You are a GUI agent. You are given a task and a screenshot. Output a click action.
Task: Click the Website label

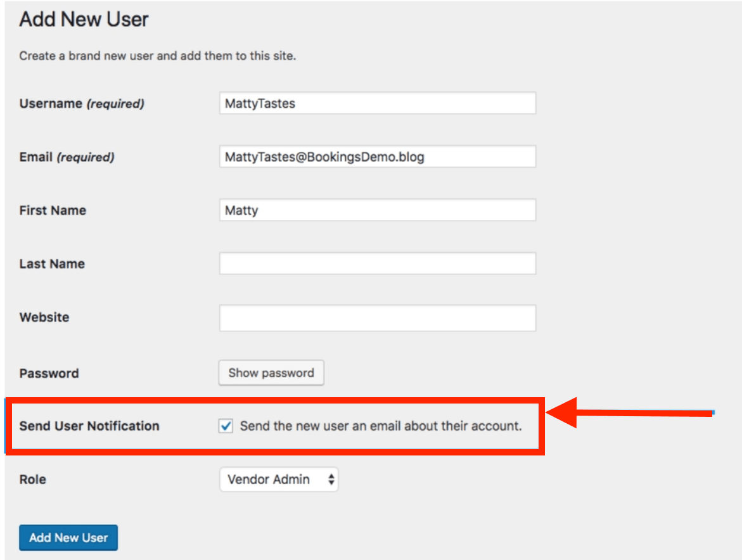tap(44, 317)
